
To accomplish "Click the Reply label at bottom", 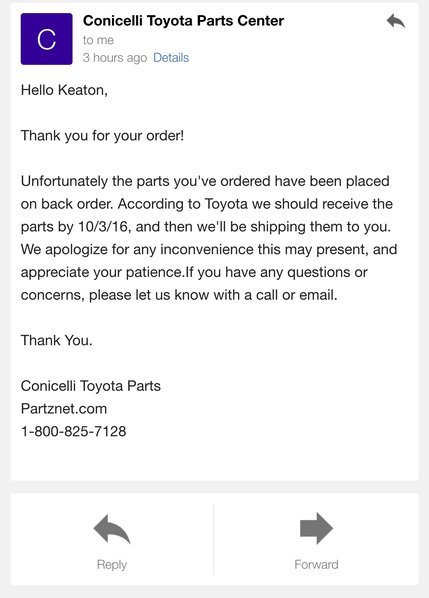I will 112,564.
